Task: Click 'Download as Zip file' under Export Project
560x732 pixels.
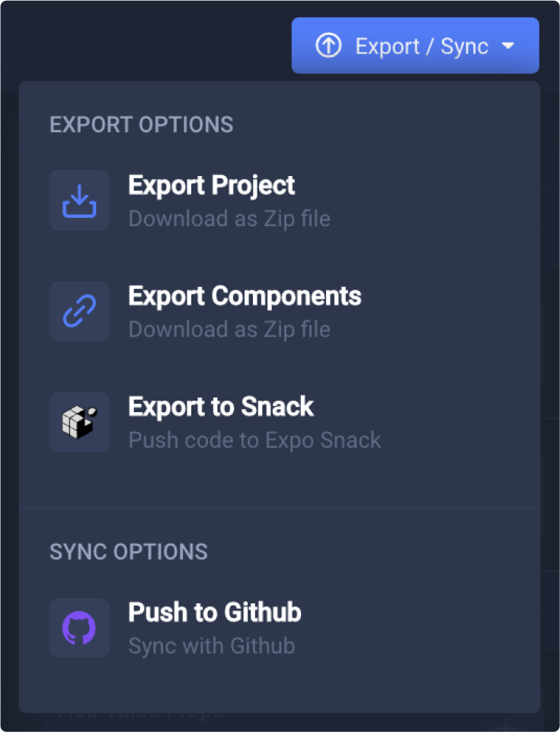Action: 229,219
